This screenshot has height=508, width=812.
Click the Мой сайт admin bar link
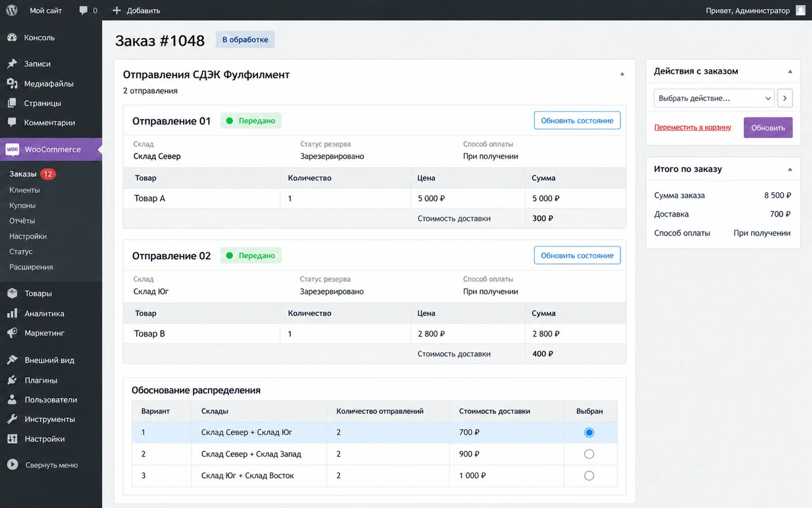(46, 10)
